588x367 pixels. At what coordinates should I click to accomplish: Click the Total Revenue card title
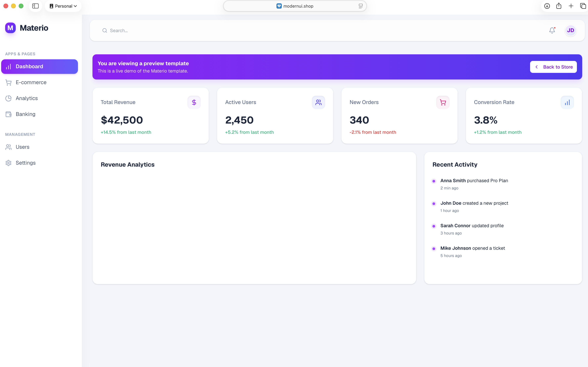coord(118,102)
